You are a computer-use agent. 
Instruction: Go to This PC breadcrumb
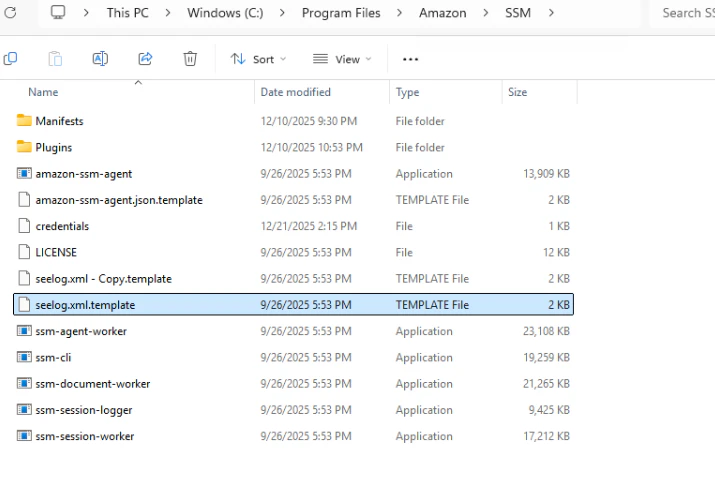coord(128,13)
